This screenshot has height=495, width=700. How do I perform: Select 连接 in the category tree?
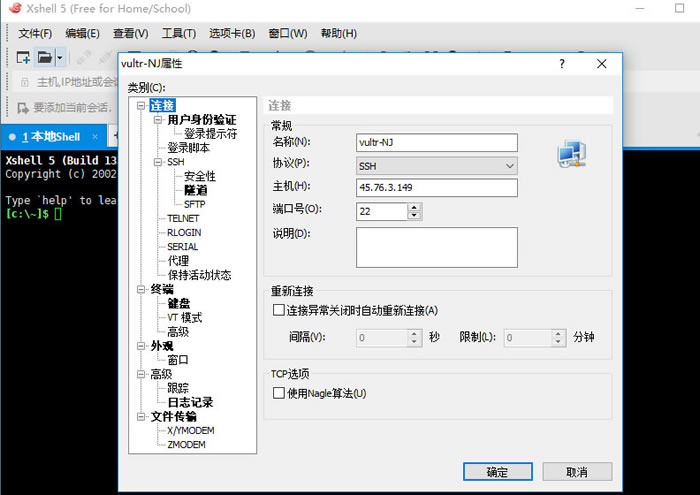[162, 106]
